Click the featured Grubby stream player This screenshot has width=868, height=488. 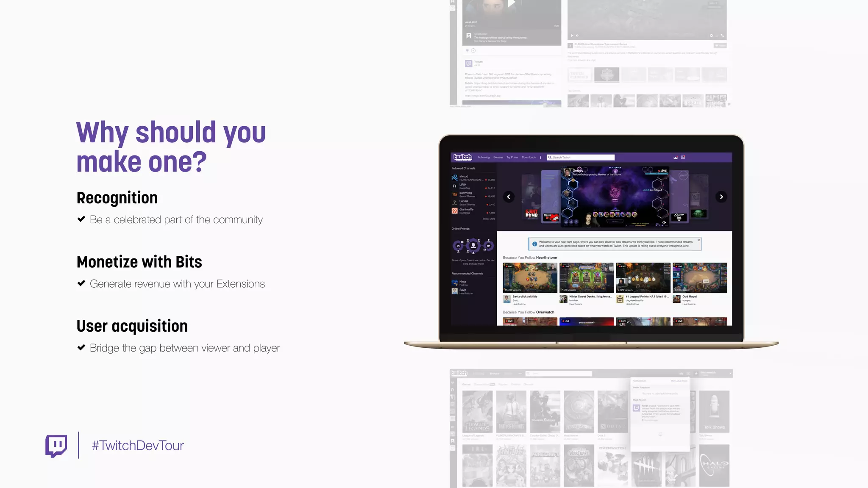[615, 196]
